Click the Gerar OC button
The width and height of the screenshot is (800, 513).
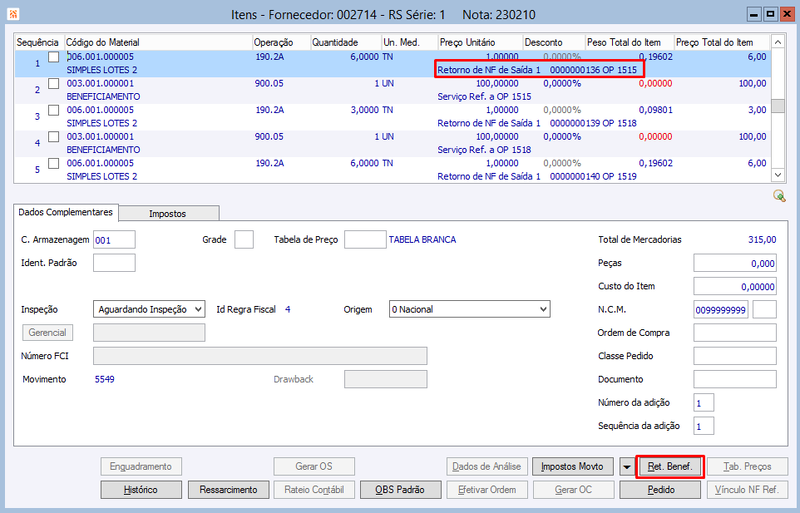pyautogui.click(x=573, y=490)
